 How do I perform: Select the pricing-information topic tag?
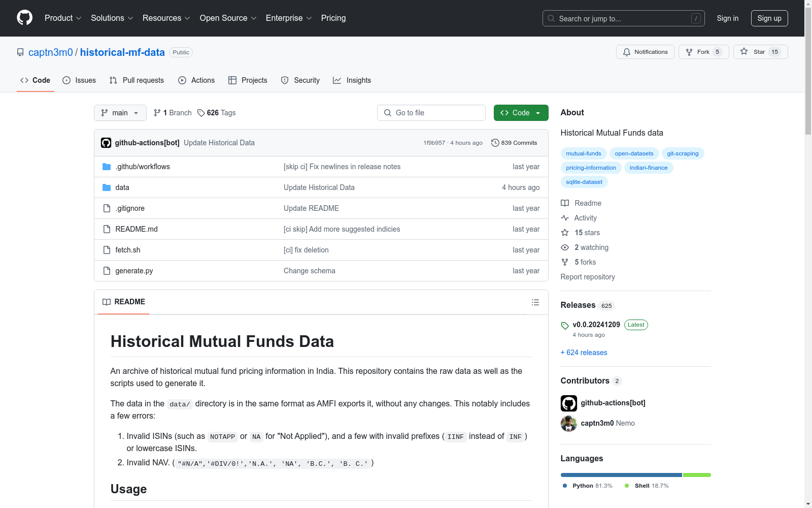tap(591, 168)
